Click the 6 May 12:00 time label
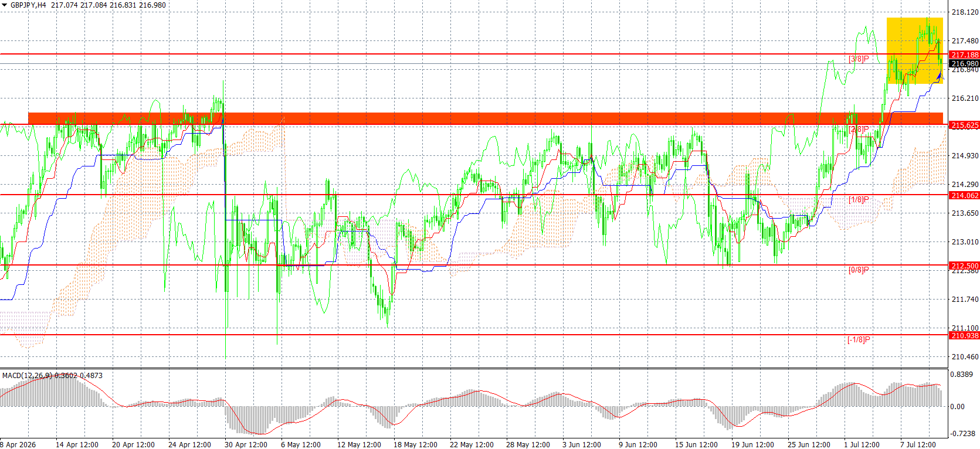The width and height of the screenshot is (980, 449). click(x=301, y=444)
